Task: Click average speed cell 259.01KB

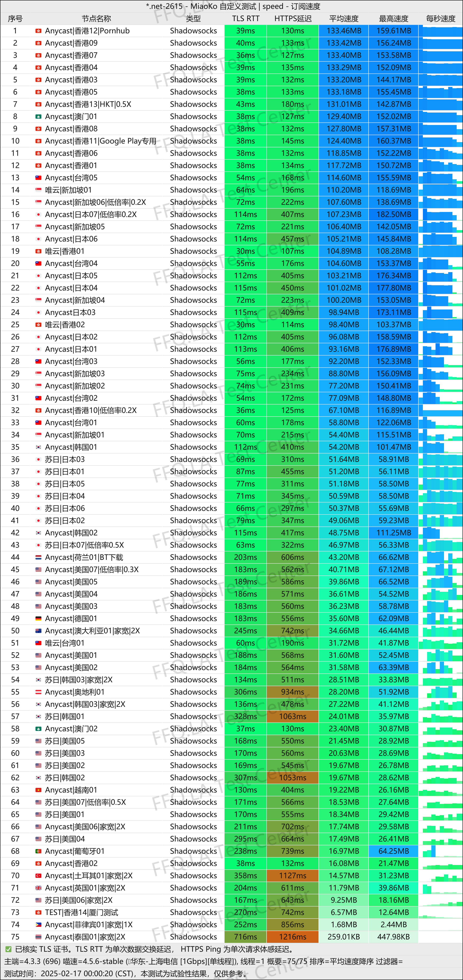Action: (x=344, y=937)
